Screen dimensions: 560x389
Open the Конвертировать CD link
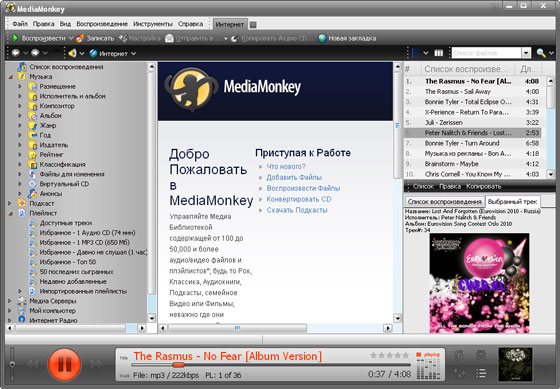[x=299, y=199]
